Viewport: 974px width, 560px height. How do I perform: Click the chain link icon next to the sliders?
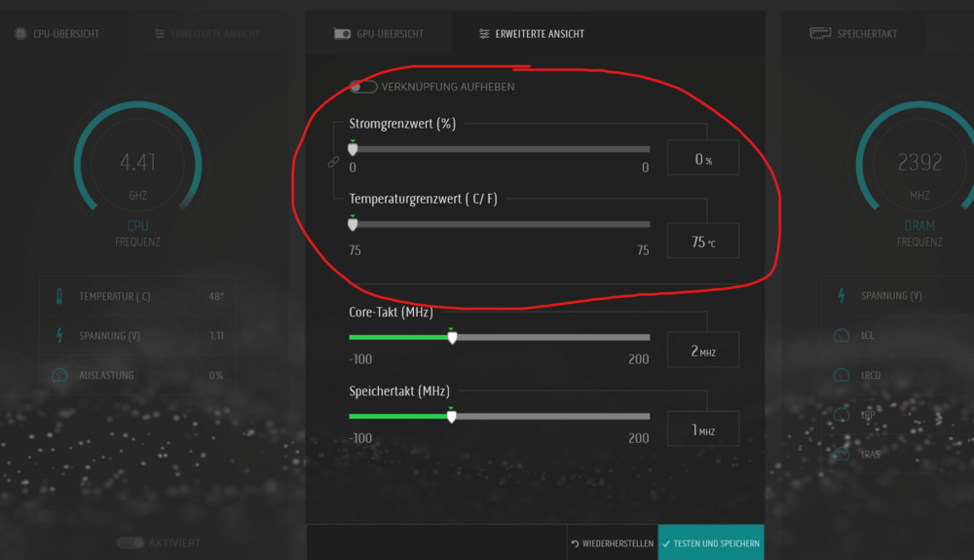pyautogui.click(x=333, y=163)
